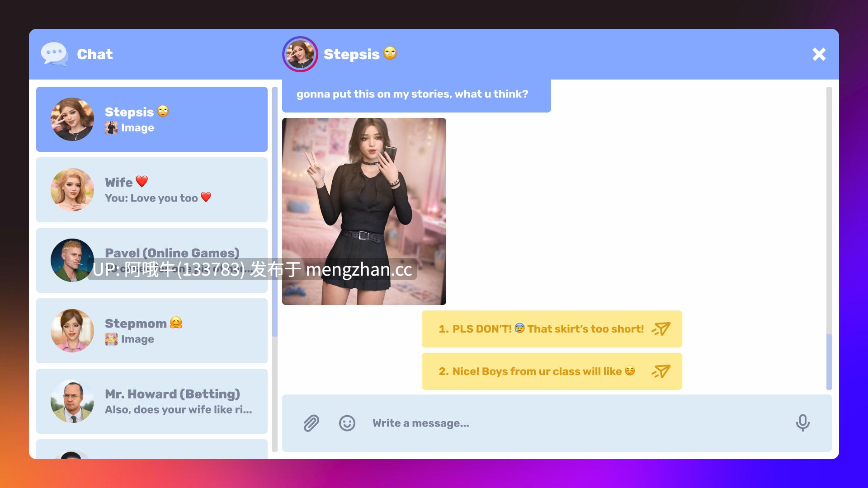Click the Wife contact avatar

(72, 190)
